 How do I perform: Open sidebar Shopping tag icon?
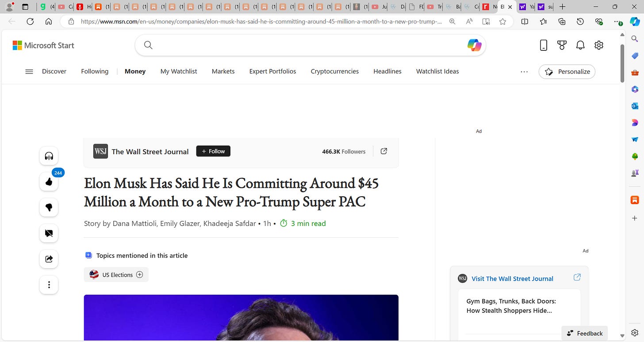point(635,56)
